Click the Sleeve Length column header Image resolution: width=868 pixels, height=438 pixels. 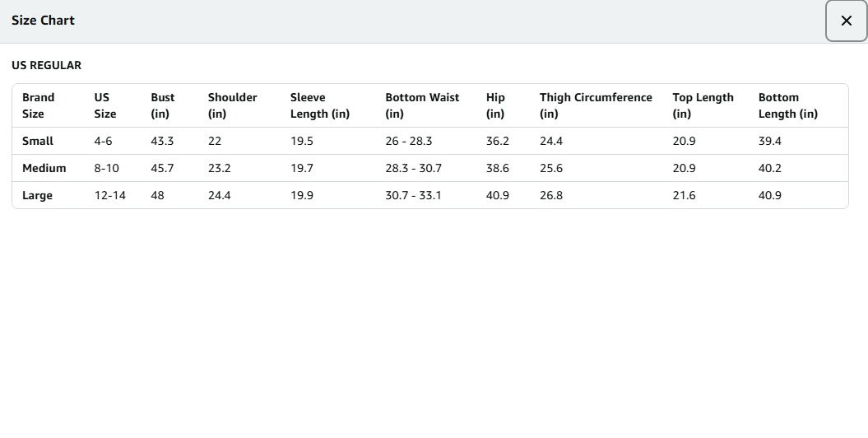(319, 105)
